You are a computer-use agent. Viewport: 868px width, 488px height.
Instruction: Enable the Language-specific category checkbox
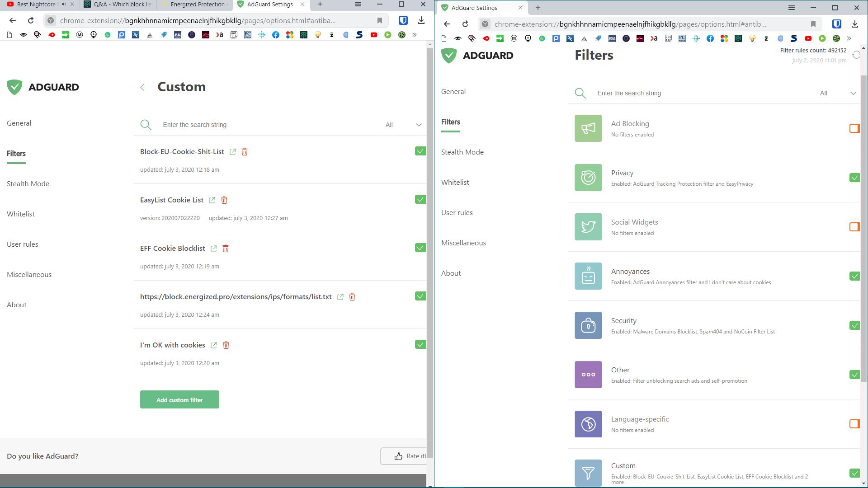tap(854, 424)
